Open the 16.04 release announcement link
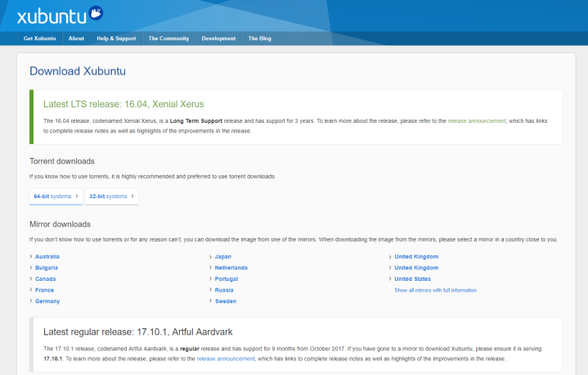The width and height of the screenshot is (588, 375). [x=477, y=120]
